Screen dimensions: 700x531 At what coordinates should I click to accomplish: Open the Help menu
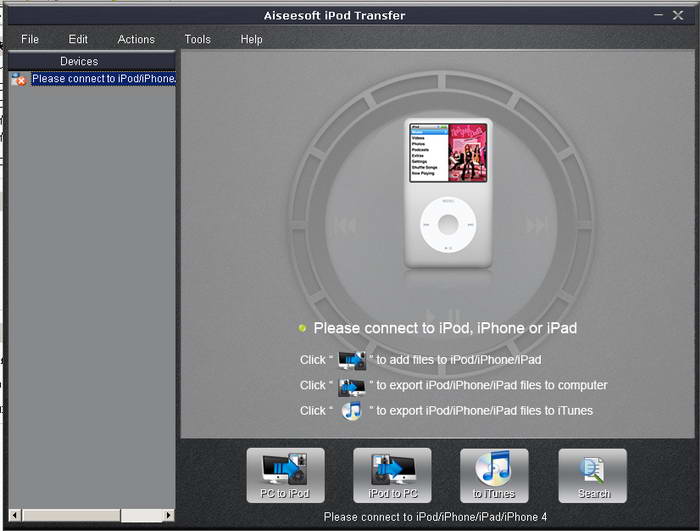coord(251,39)
